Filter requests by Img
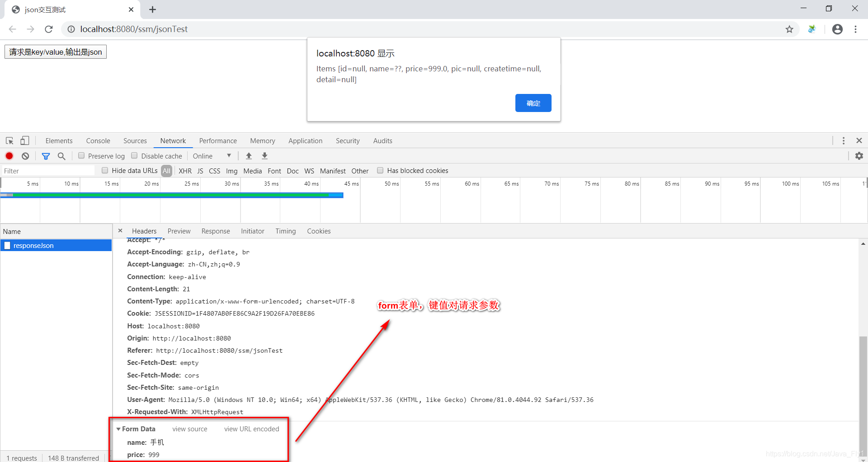 tap(232, 171)
